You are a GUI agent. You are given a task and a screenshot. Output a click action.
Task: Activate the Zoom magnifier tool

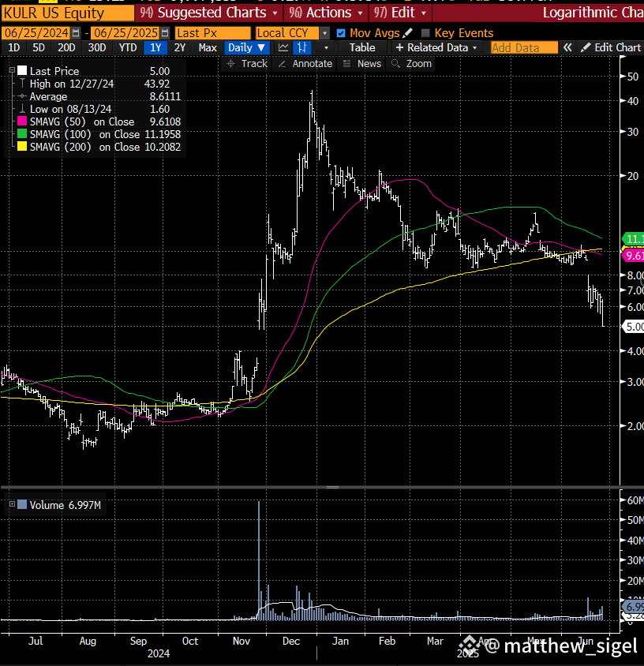[411, 64]
